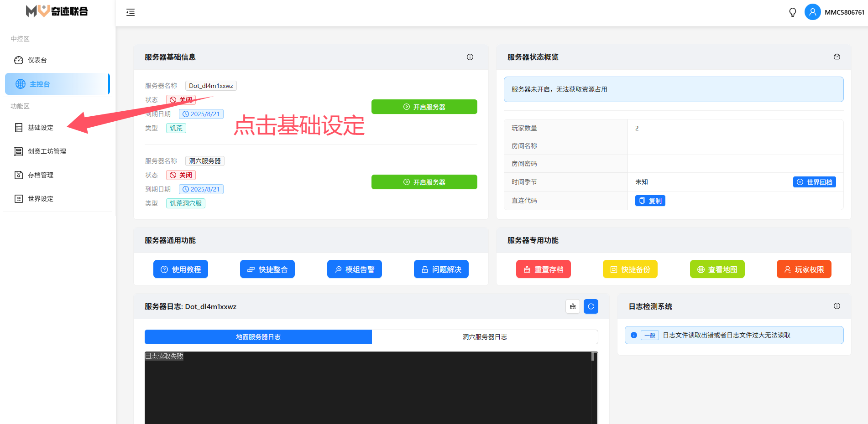This screenshot has width=868, height=424.
Task: Select the 地面服务器日志 tab
Action: coord(258,337)
